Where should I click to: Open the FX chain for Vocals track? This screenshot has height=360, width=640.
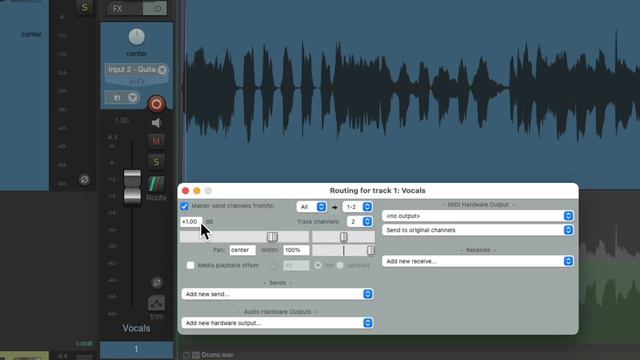[x=124, y=9]
